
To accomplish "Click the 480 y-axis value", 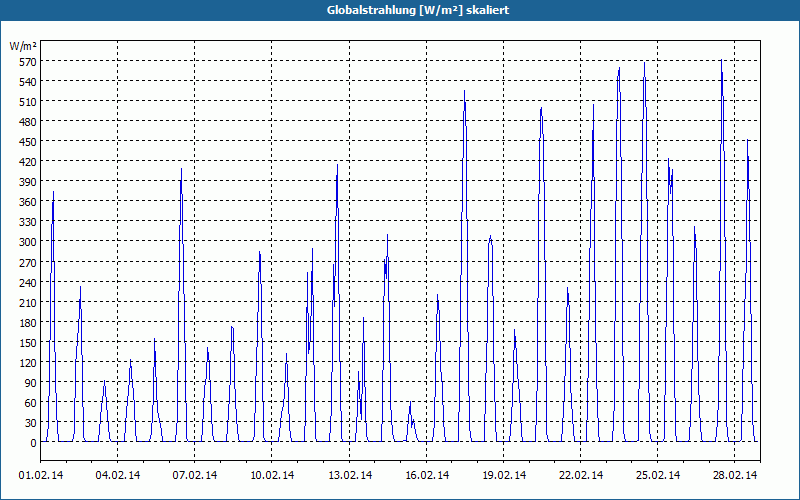I will [27, 121].
